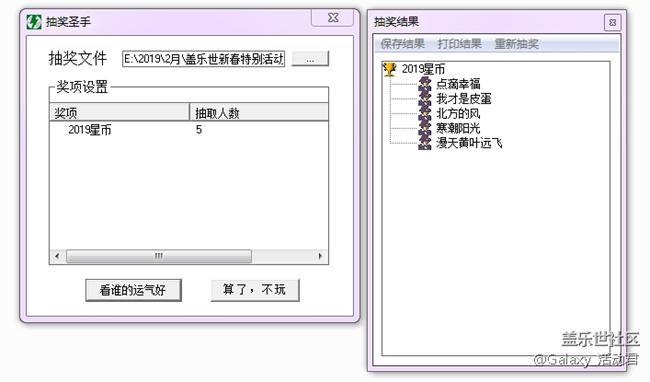Select the winner icon next to 寒潮阳光
The width and height of the screenshot is (650, 382).
coord(424,128)
